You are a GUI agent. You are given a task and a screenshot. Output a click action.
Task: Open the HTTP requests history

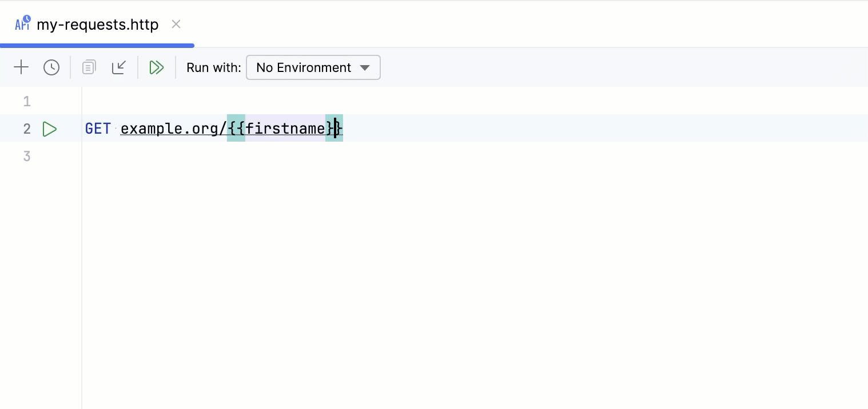(51, 67)
